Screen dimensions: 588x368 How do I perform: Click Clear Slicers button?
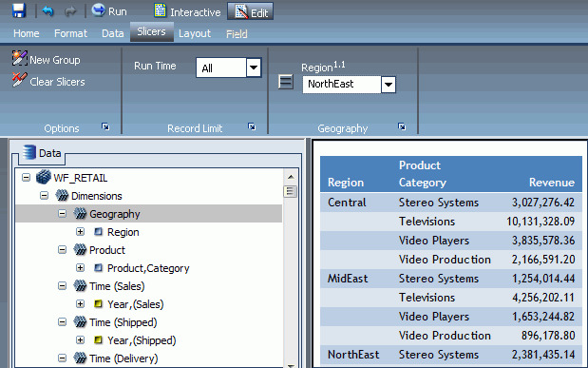48,81
